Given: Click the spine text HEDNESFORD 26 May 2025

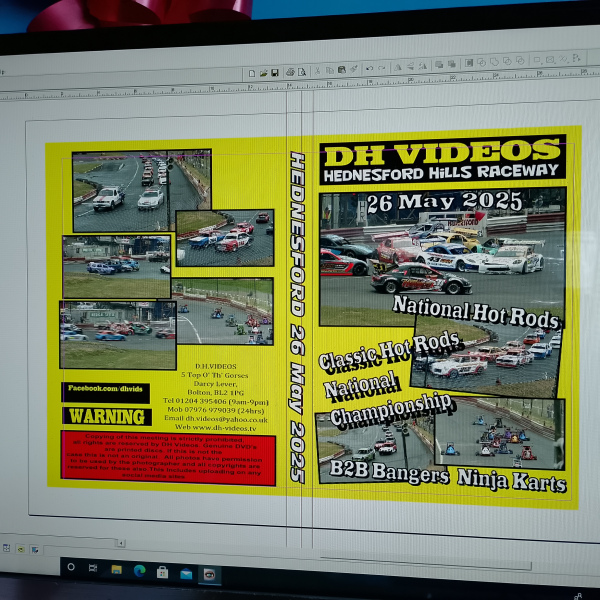Looking at the screenshot, I should [296, 315].
